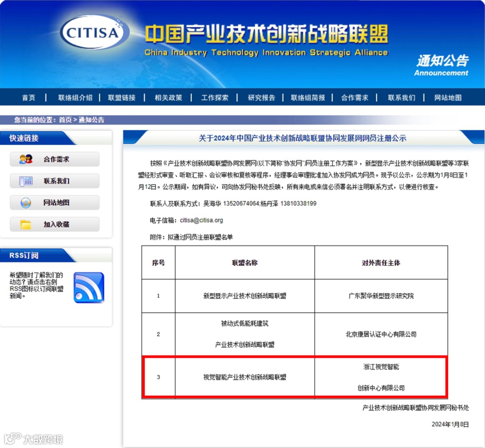485x448 pixels.
Task: Click the announcement title about 2024年协同发展网网员注册公示
Action: (303, 138)
